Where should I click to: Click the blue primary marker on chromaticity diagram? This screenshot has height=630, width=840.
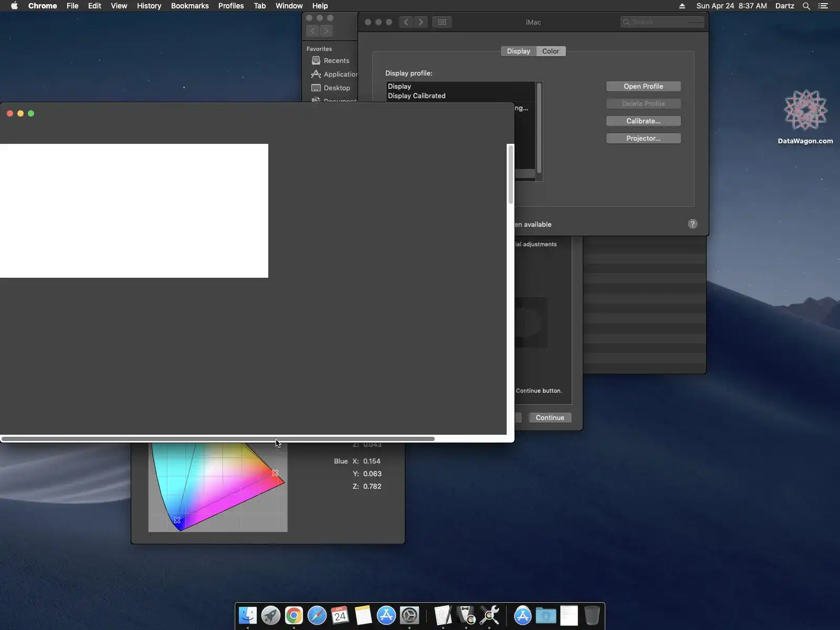coord(177,520)
